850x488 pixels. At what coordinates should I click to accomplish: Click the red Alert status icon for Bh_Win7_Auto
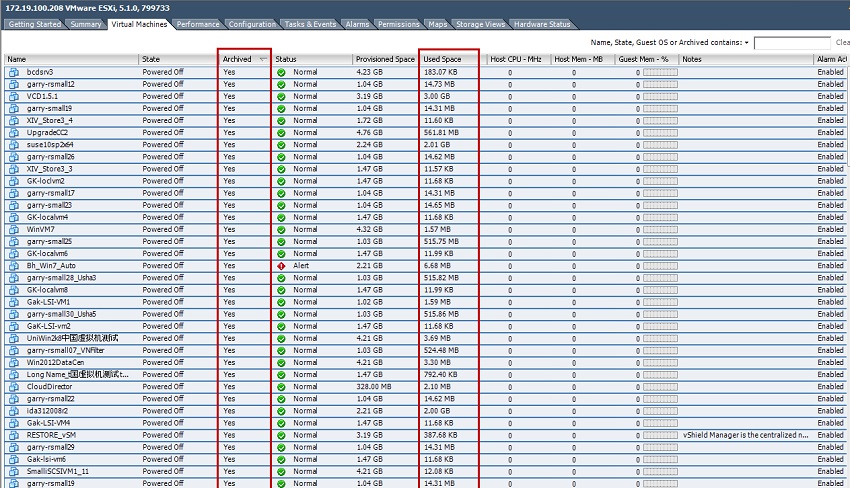click(x=281, y=266)
